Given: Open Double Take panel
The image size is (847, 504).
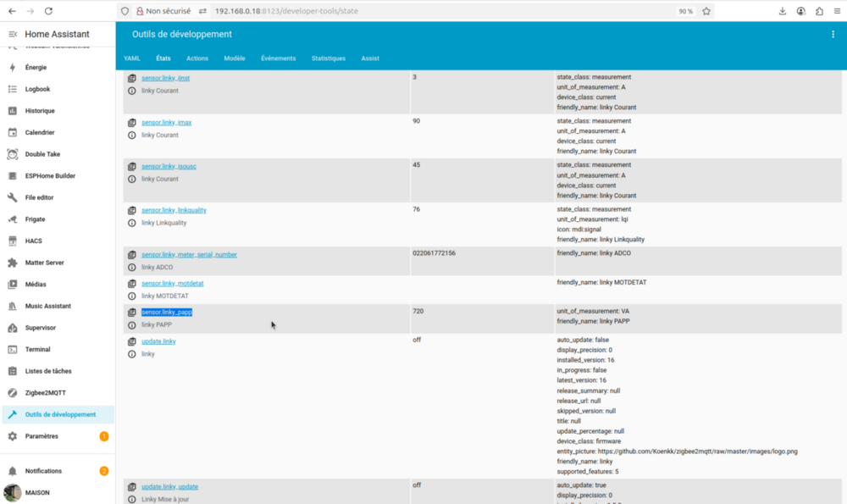Looking at the screenshot, I should pos(58,154).
